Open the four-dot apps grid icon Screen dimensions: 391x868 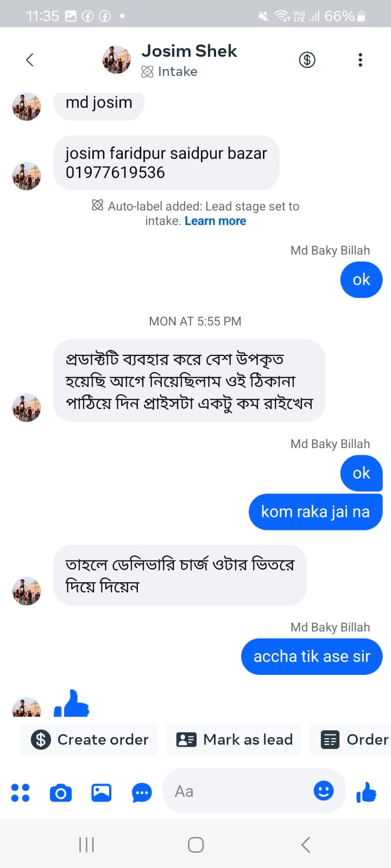20,793
